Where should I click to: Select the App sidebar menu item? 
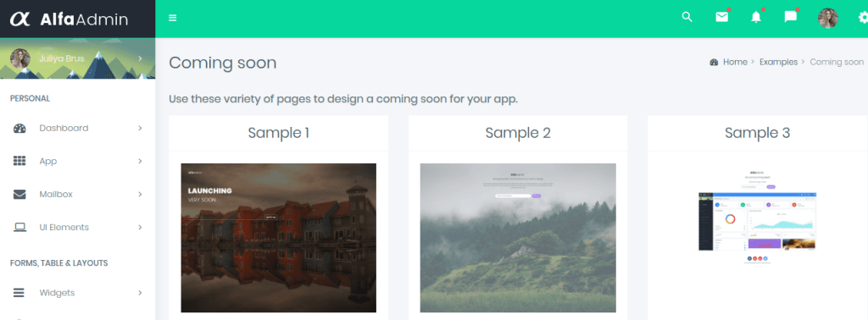pos(77,161)
